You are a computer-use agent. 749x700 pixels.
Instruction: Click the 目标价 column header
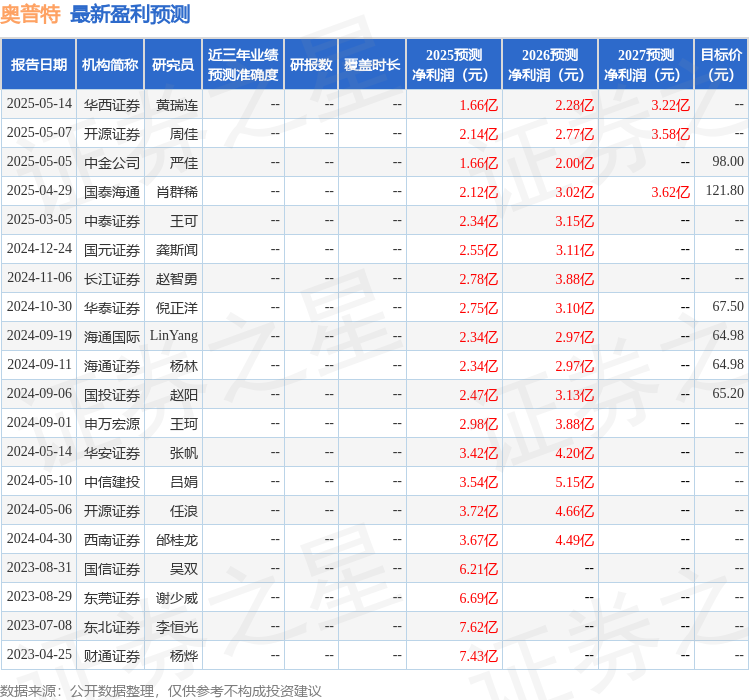pyautogui.click(x=721, y=65)
